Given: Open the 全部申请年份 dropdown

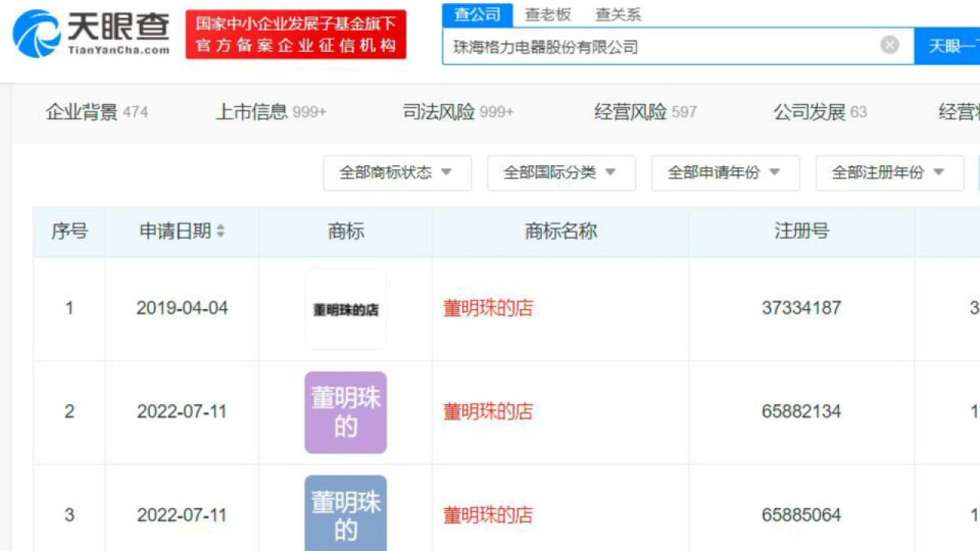Looking at the screenshot, I should pyautogui.click(x=725, y=173).
